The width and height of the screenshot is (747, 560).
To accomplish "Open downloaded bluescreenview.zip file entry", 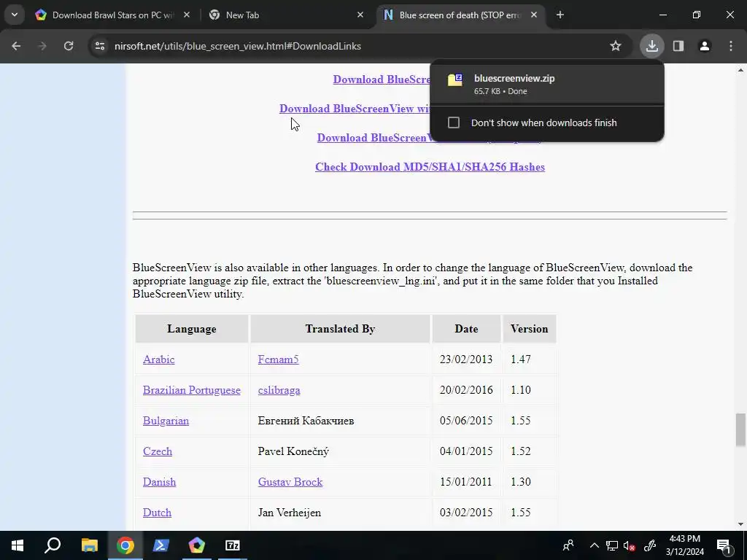I will click(546, 84).
